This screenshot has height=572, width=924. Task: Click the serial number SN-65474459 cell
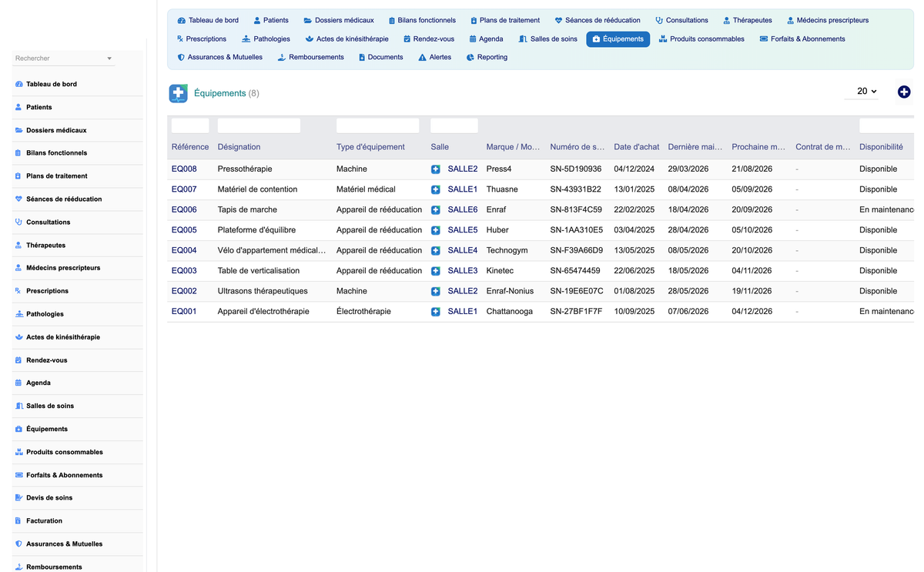[575, 271]
